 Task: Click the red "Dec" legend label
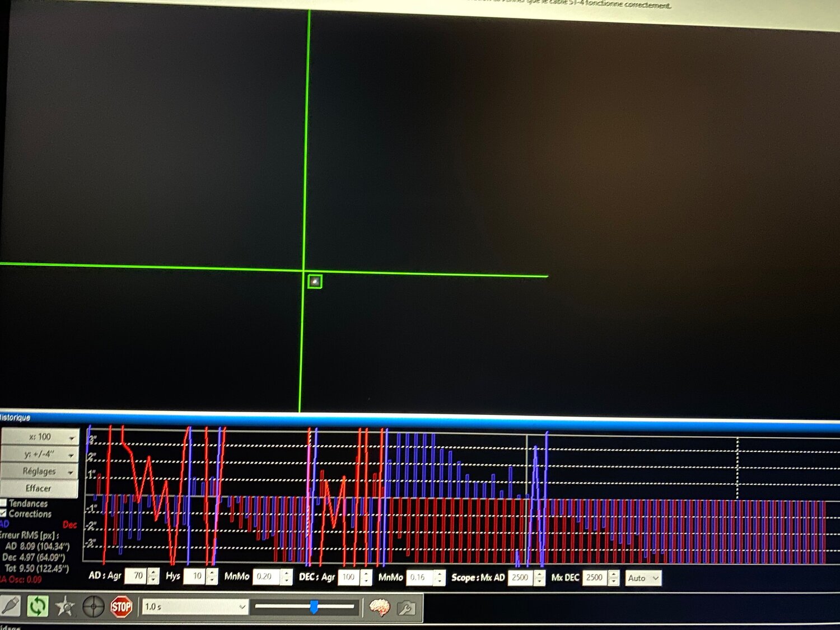coord(69,525)
